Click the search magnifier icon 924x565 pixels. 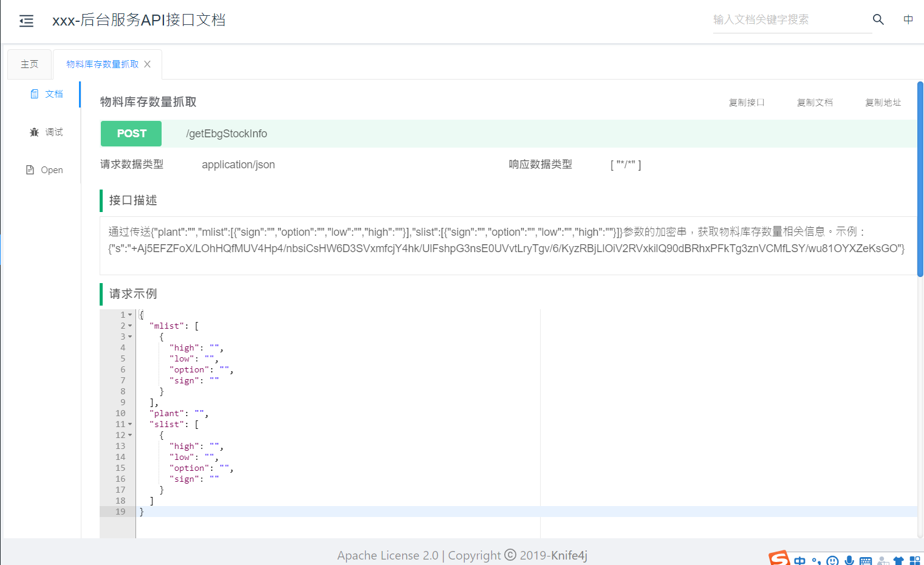tap(878, 19)
